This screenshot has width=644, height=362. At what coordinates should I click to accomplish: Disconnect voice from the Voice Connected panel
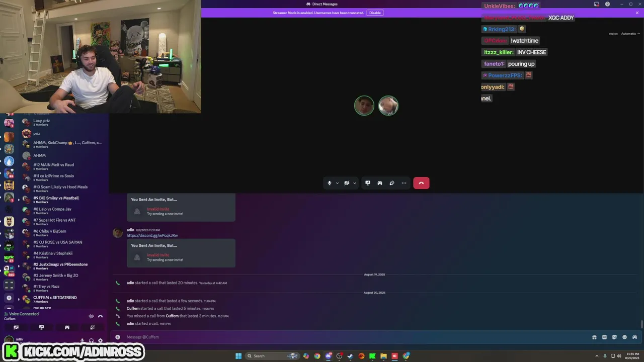tap(100, 316)
